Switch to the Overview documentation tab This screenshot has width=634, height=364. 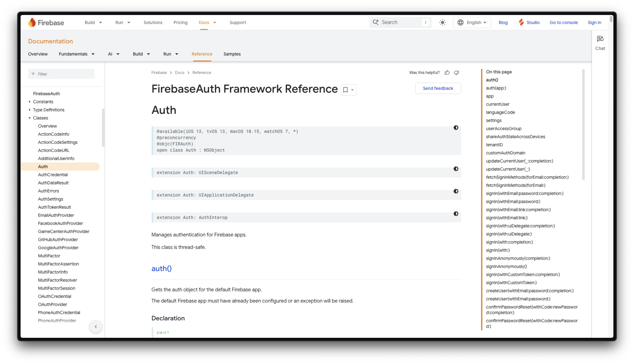[38, 54]
